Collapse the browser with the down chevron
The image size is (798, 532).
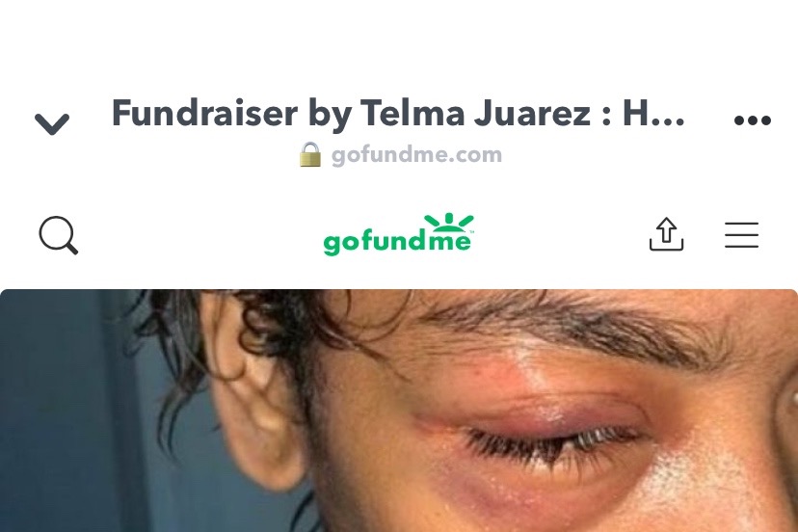point(52,123)
